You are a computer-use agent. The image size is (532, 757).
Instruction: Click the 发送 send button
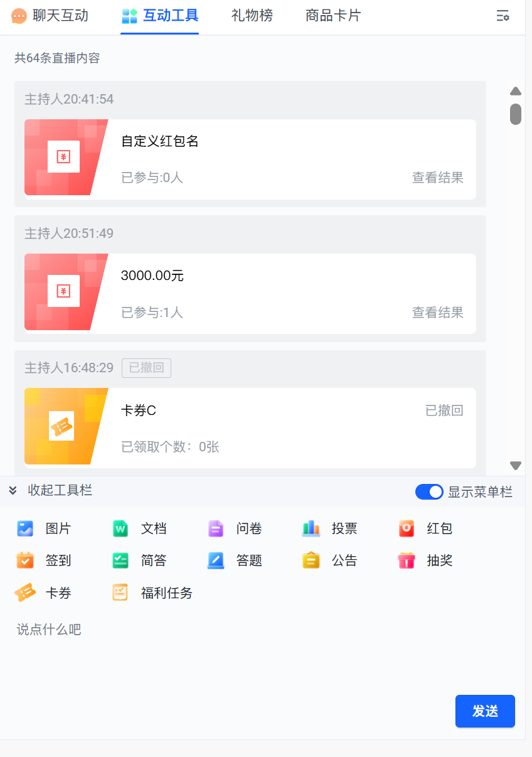485,711
